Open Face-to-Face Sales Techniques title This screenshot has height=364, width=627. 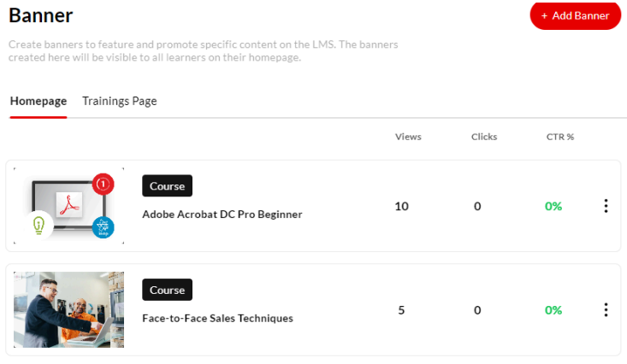217,318
